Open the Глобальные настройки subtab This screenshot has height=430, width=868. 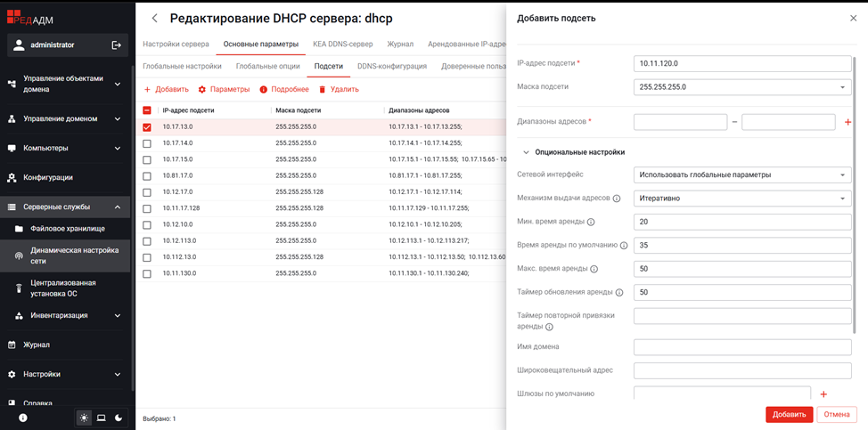pos(182,66)
